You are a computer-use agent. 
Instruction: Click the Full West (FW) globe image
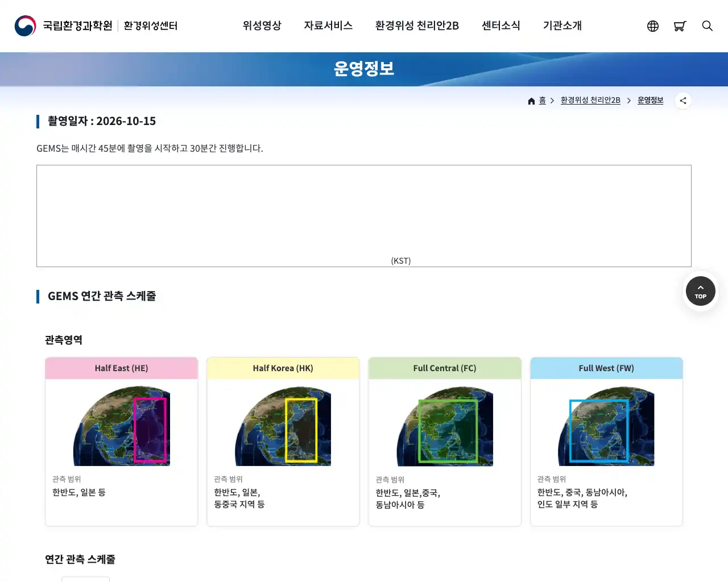pos(606,426)
